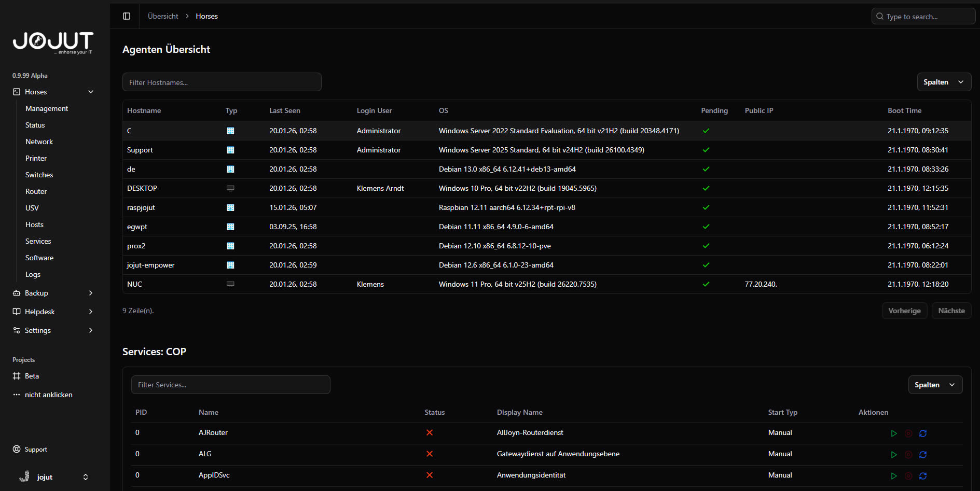The height and width of the screenshot is (491, 980).
Task: Start the AppIDSvc service with the play icon
Action: point(893,476)
